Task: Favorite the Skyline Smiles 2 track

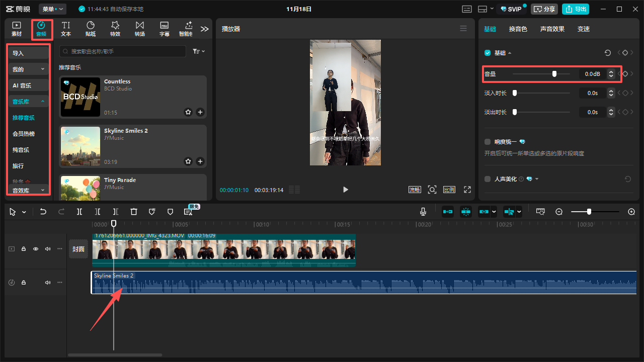Action: [188, 161]
